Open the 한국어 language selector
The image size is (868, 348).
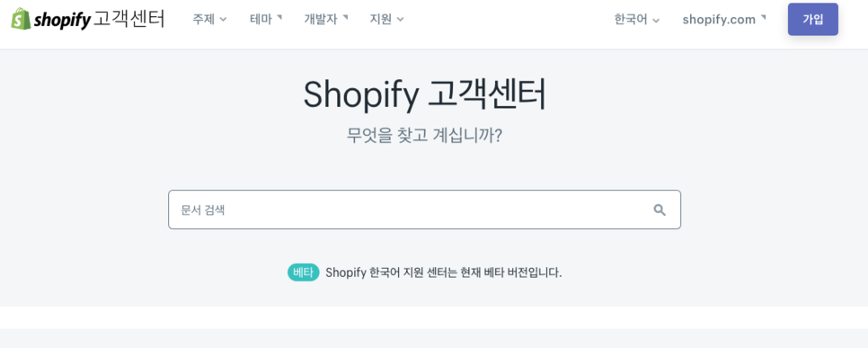tap(636, 20)
